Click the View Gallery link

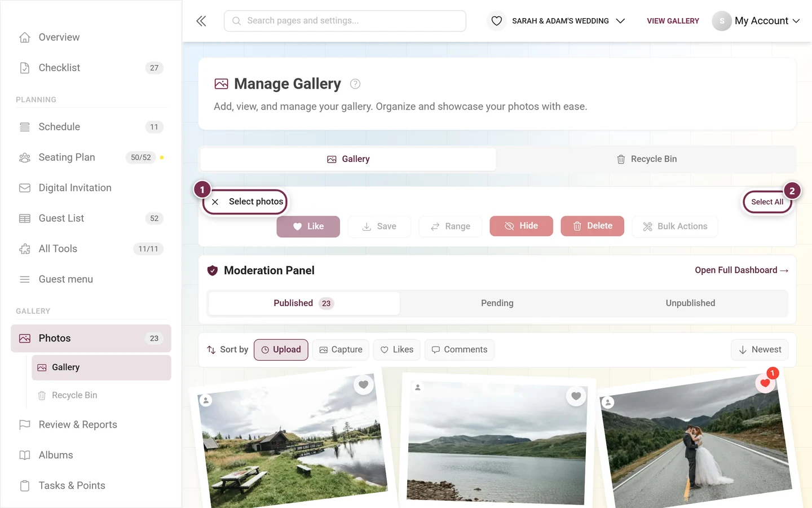[673, 21]
